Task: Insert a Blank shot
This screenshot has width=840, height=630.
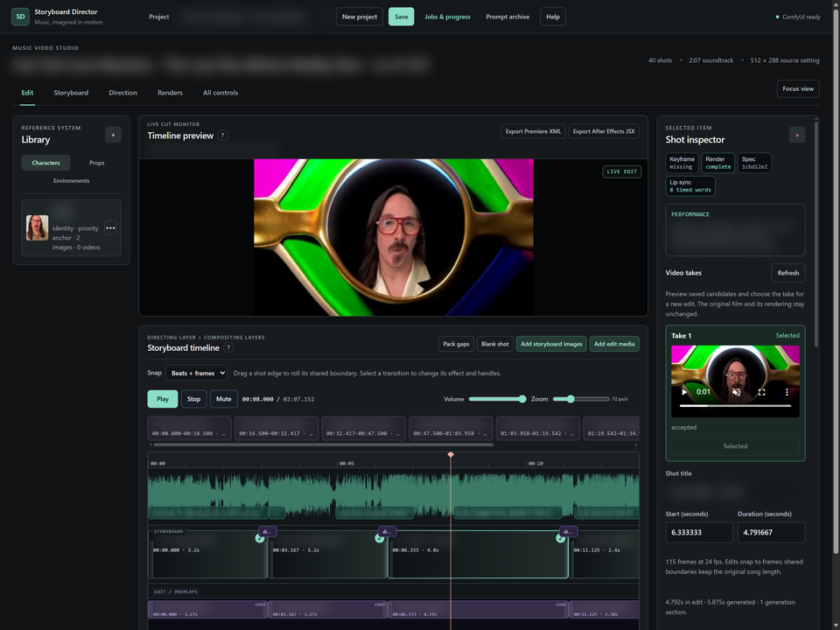Action: 495,344
